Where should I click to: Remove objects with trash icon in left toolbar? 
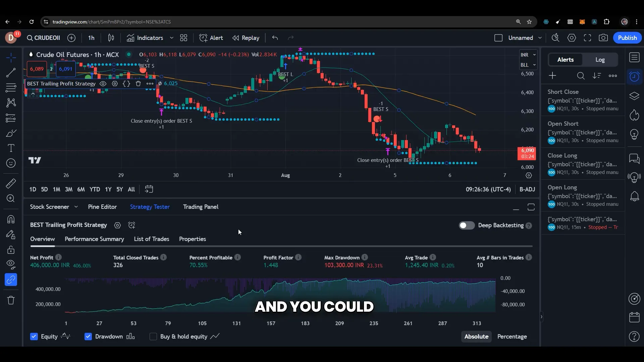coord(11,300)
